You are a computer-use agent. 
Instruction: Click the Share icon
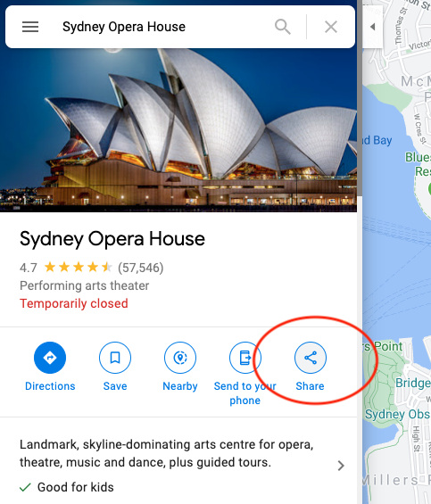point(311,358)
